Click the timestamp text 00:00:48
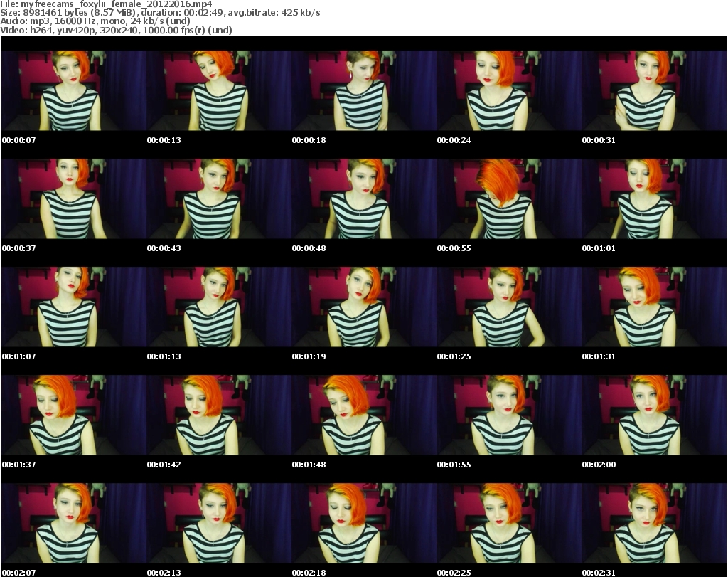 click(x=309, y=248)
